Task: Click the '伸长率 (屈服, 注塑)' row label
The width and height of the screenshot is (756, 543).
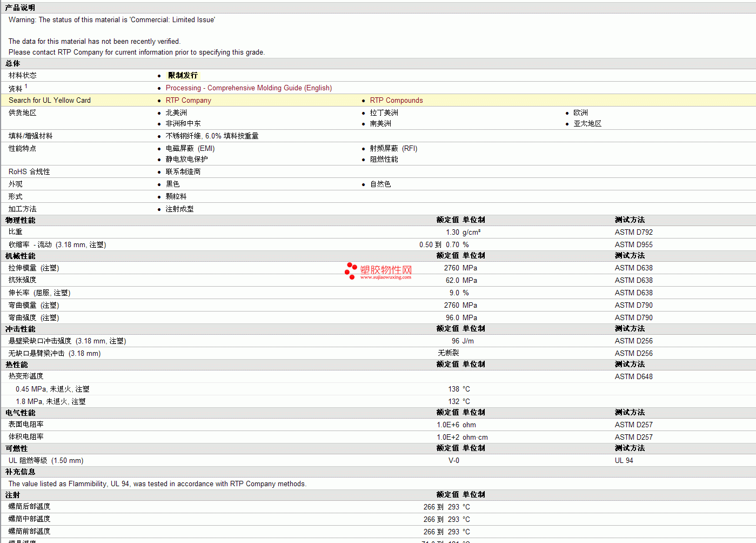Action: [x=39, y=293]
